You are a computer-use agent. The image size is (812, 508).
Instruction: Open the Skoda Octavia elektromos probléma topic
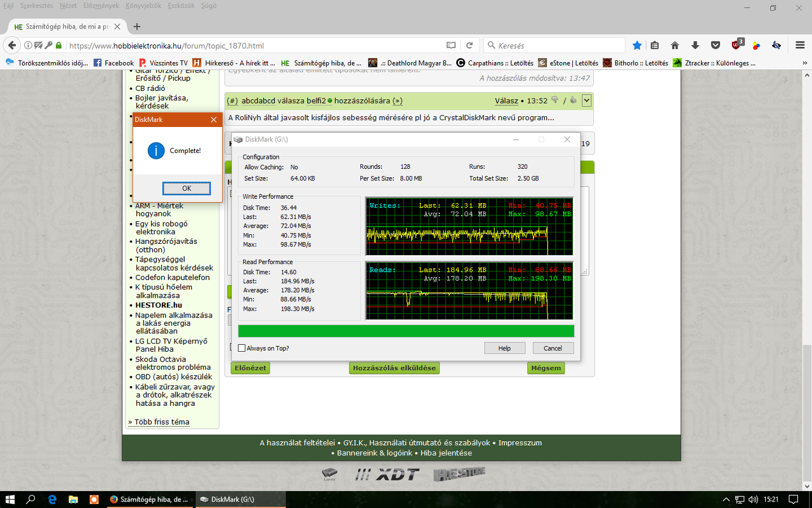click(x=173, y=363)
